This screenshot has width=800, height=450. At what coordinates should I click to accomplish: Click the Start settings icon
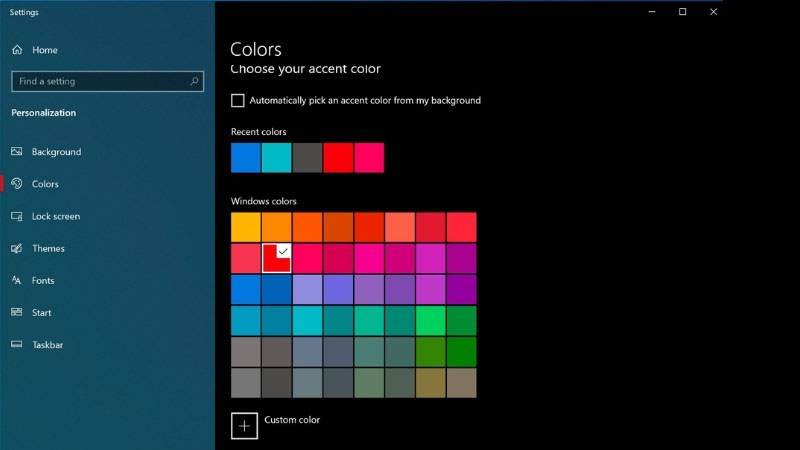pyautogui.click(x=17, y=313)
